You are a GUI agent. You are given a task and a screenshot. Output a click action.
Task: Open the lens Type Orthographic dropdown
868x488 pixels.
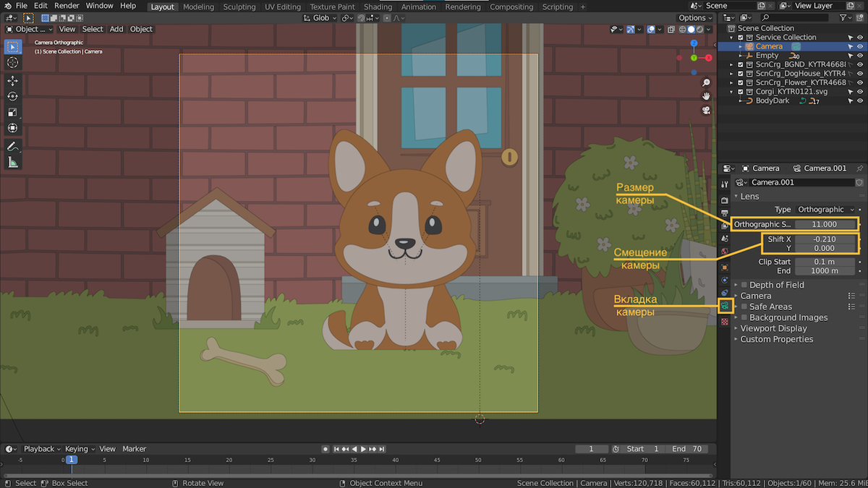point(825,210)
